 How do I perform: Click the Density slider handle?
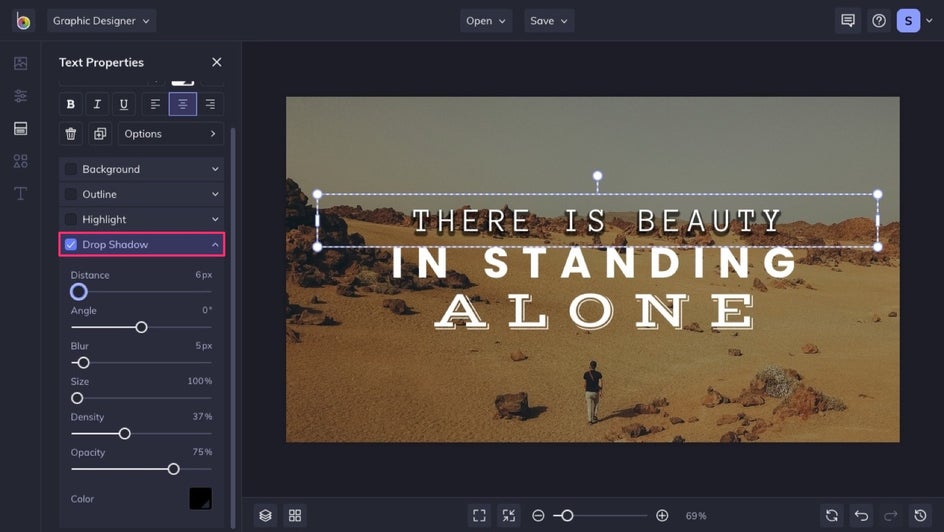125,434
